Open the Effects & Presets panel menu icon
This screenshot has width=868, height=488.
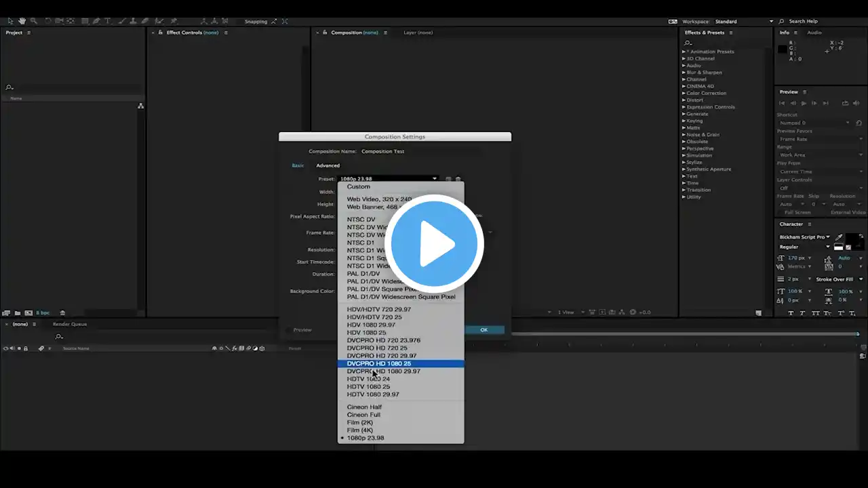[732, 33]
